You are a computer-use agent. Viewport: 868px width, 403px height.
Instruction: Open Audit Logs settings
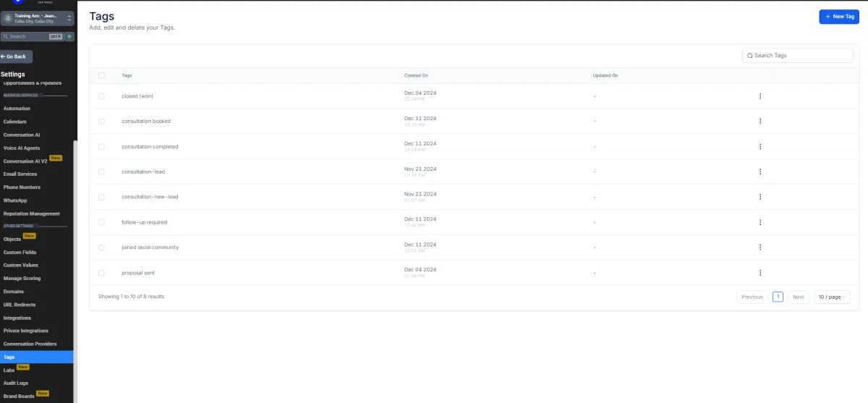tap(16, 383)
